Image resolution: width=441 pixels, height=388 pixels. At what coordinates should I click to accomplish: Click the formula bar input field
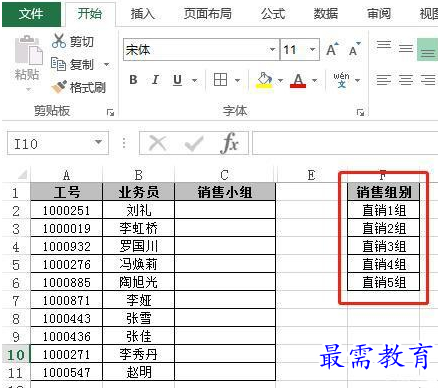click(345, 143)
